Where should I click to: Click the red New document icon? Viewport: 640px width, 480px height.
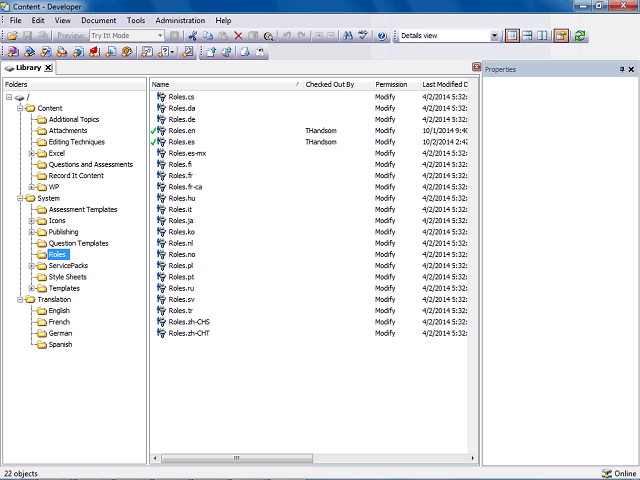point(95,52)
